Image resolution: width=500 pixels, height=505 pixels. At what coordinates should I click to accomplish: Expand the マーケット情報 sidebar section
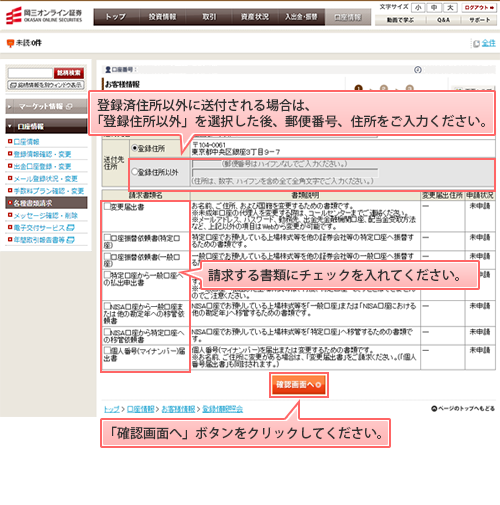pos(46,107)
